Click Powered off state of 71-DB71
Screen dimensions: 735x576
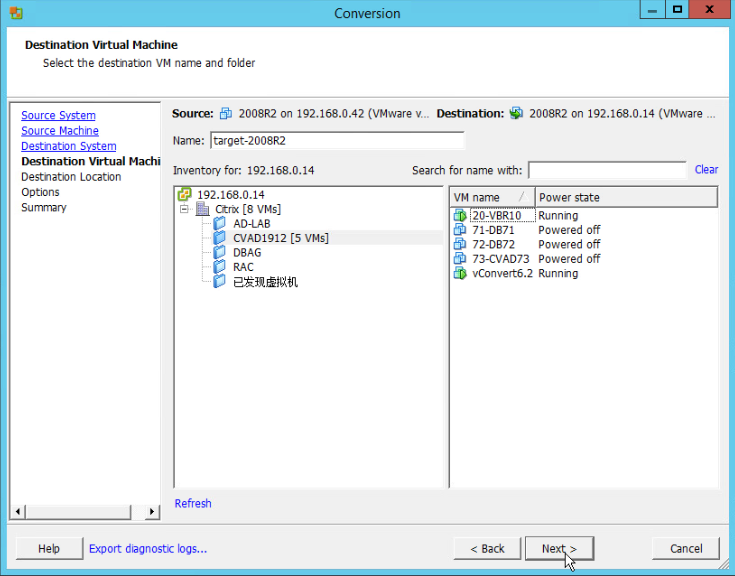[569, 230]
